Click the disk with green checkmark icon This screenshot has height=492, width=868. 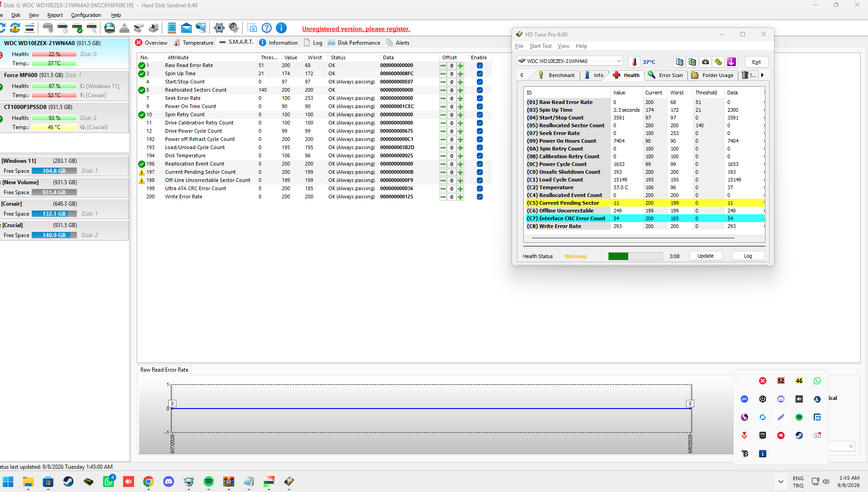[77, 28]
